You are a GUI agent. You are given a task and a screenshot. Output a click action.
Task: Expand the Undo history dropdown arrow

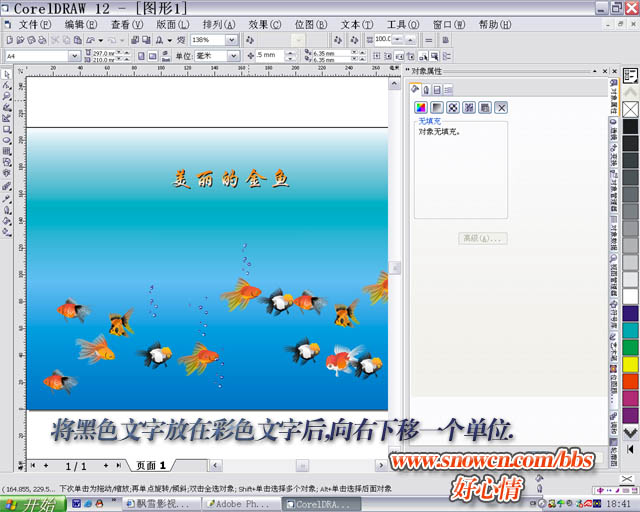coord(100,40)
